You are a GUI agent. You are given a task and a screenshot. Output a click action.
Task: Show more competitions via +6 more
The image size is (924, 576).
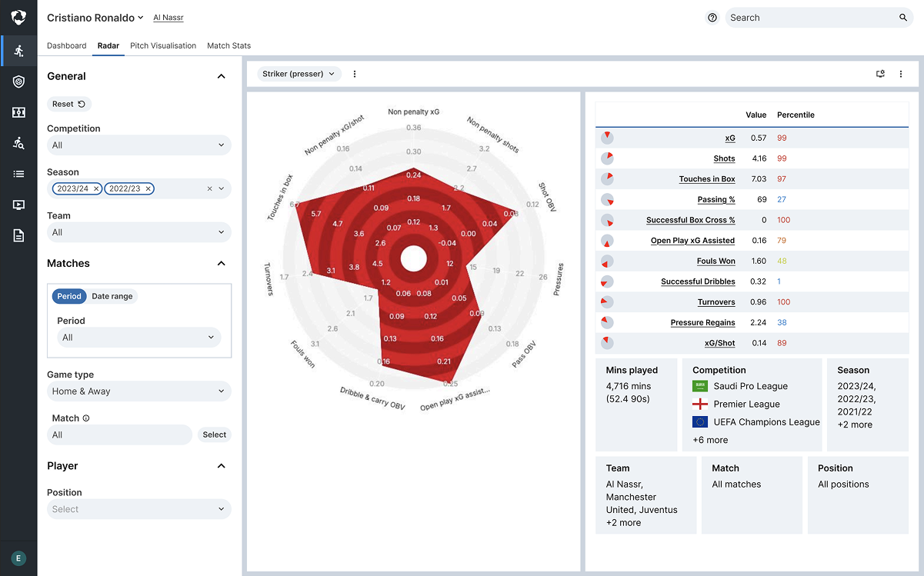710,440
